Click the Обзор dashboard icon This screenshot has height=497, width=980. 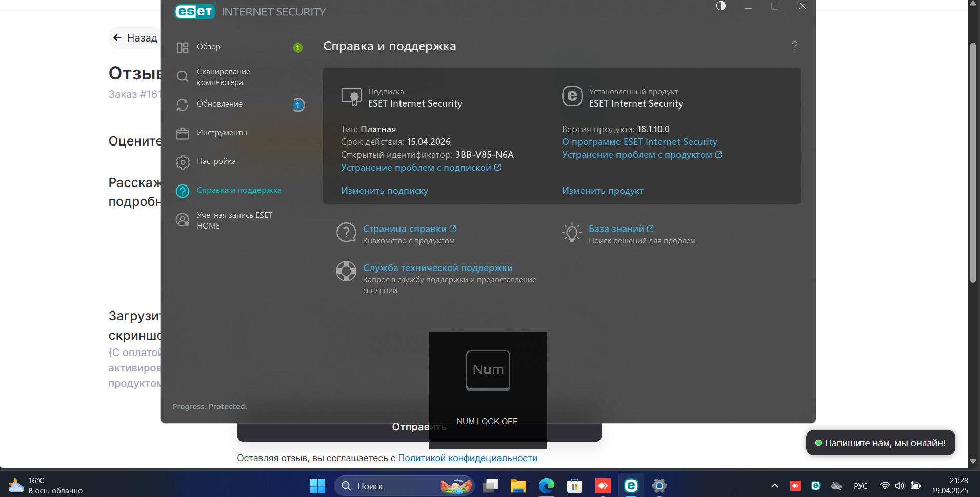tap(183, 48)
